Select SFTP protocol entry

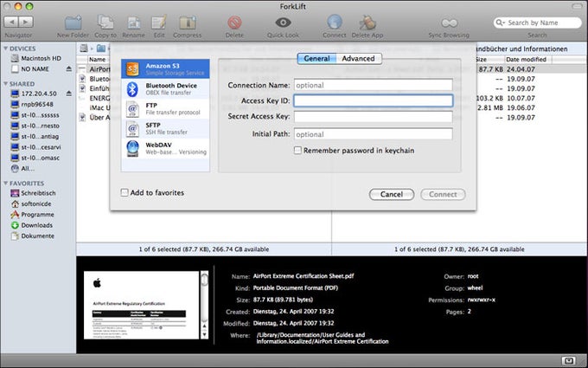pyautogui.click(x=165, y=128)
